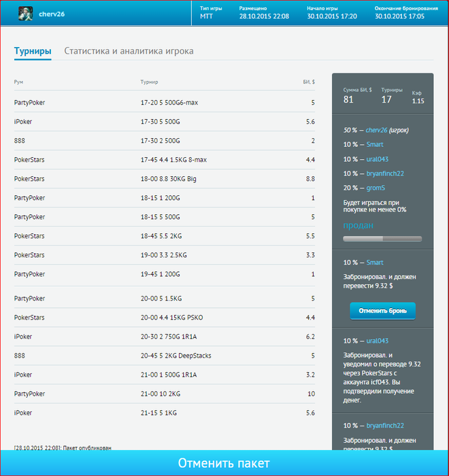Viewport: 449px width, 476px height.
Task: Click Турнир column header
Action: [149, 82]
